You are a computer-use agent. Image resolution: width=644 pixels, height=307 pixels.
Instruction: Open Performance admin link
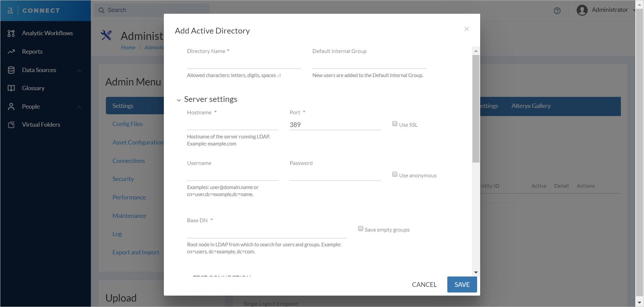[129, 197]
